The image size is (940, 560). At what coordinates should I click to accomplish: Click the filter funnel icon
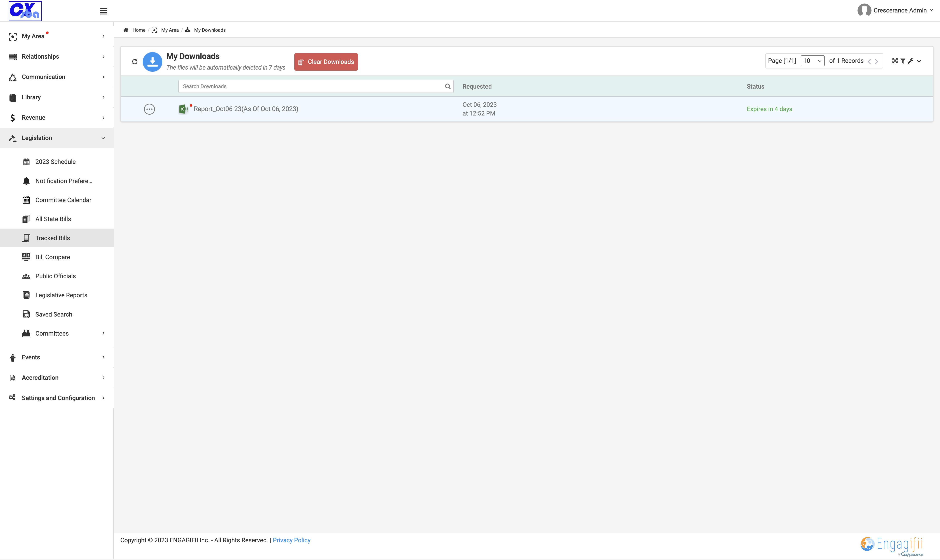(903, 61)
